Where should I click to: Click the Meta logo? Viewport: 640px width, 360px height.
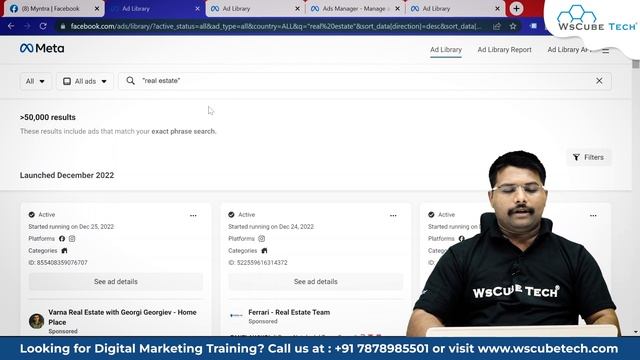coord(42,49)
